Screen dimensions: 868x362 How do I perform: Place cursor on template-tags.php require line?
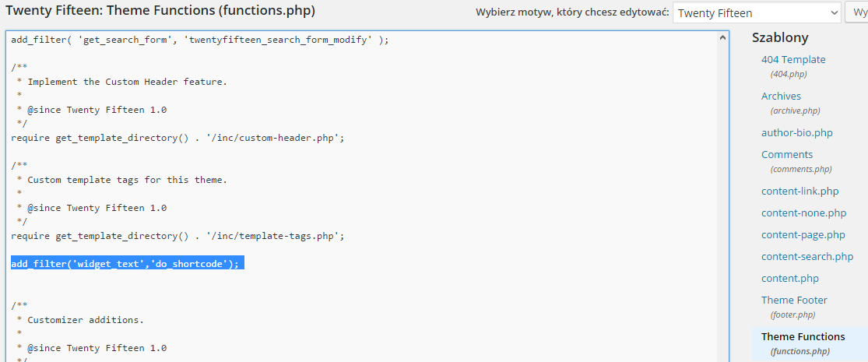point(177,236)
